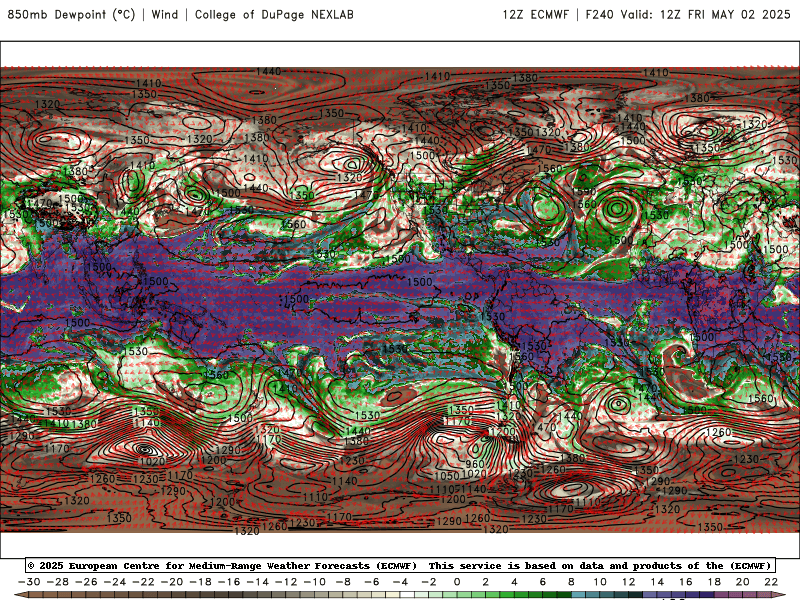Click the 8 value on the color scale
This screenshot has width=800, height=600.
click(571, 582)
